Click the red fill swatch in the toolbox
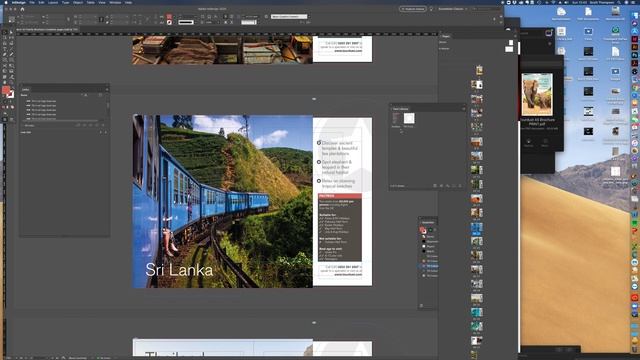 tap(5, 90)
